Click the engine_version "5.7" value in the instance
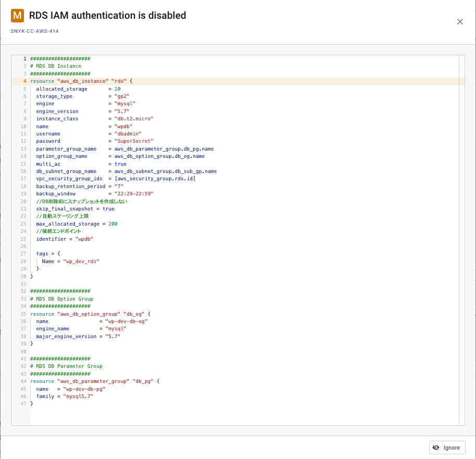Viewport: 476px width, 459px height. click(x=122, y=111)
